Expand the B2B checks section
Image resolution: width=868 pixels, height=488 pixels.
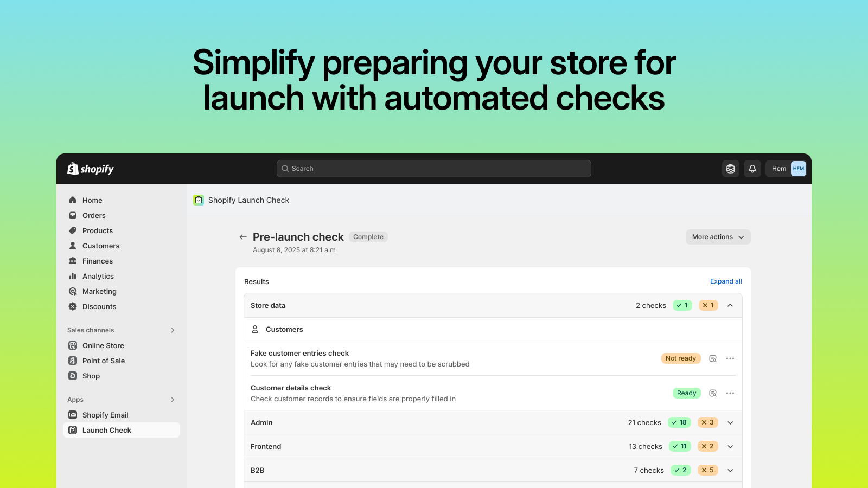click(730, 470)
